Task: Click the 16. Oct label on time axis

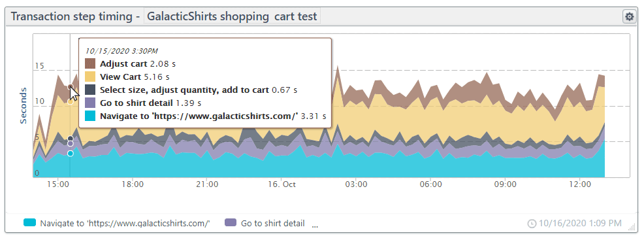Action: click(282, 184)
